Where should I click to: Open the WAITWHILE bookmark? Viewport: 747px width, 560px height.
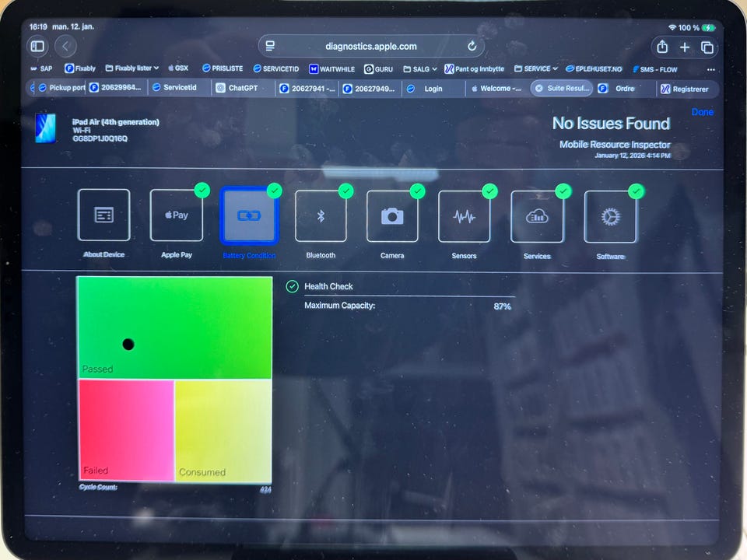point(331,69)
